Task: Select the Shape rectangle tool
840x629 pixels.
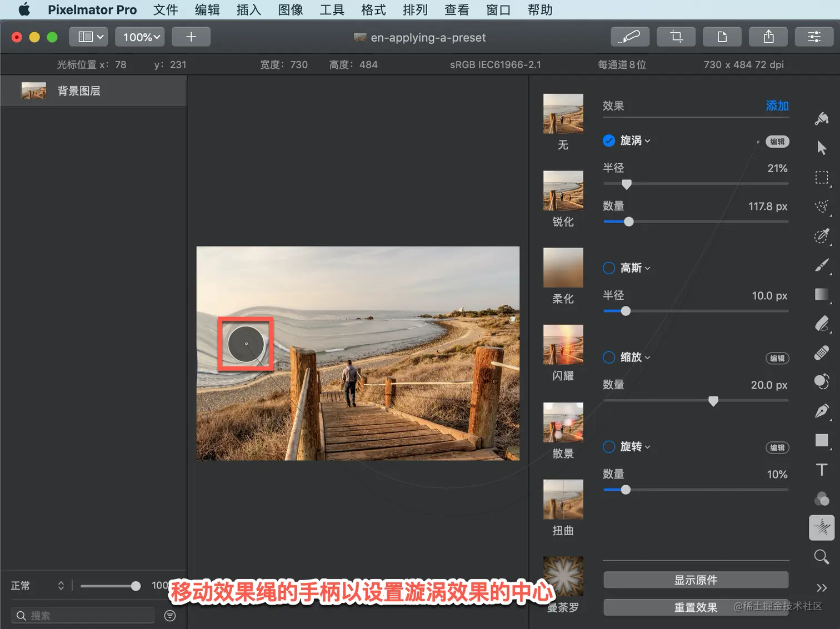Action: [x=822, y=440]
